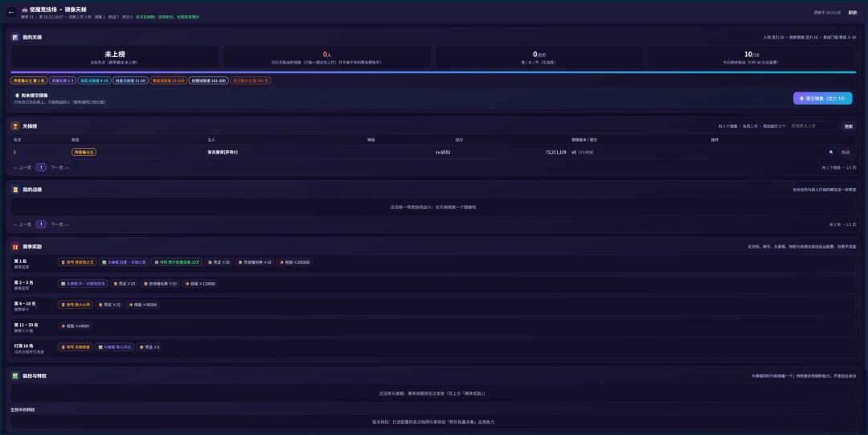
Task: Click the 传奇角斗士 第1名 tier badge
Action: tap(29, 80)
